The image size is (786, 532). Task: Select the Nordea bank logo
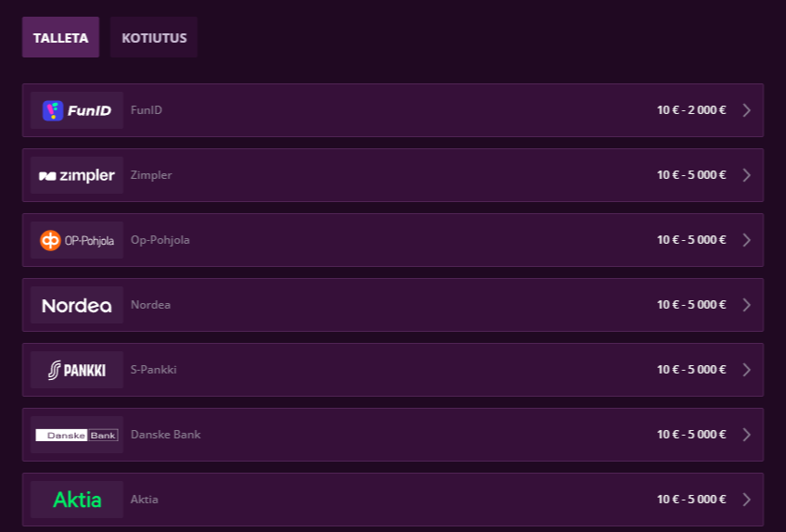pos(77,305)
